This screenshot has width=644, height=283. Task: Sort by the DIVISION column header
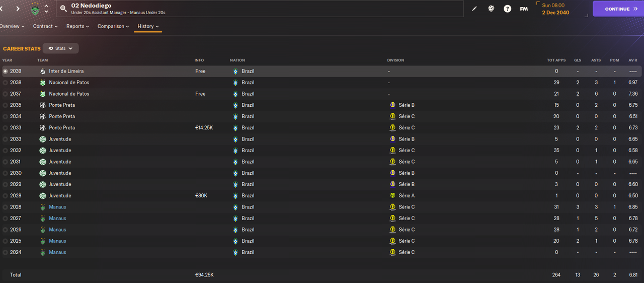click(x=395, y=60)
